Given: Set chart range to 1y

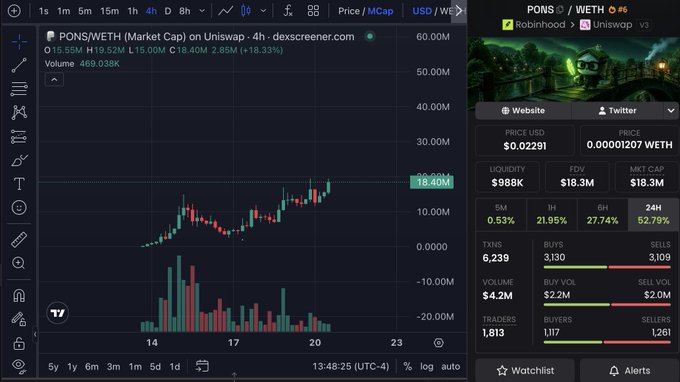Looking at the screenshot, I should pos(72,367).
